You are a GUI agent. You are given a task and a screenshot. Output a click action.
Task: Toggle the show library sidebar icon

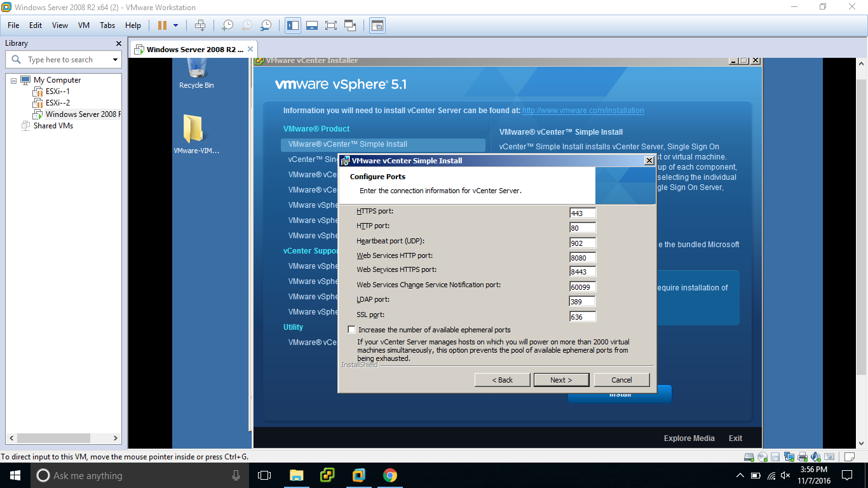click(x=293, y=25)
